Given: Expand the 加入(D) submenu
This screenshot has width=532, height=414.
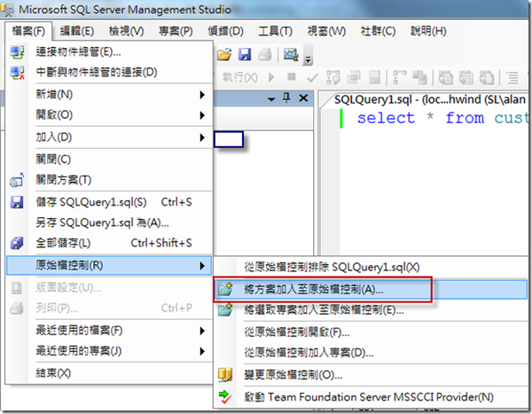Looking at the screenshot, I should coord(109,137).
